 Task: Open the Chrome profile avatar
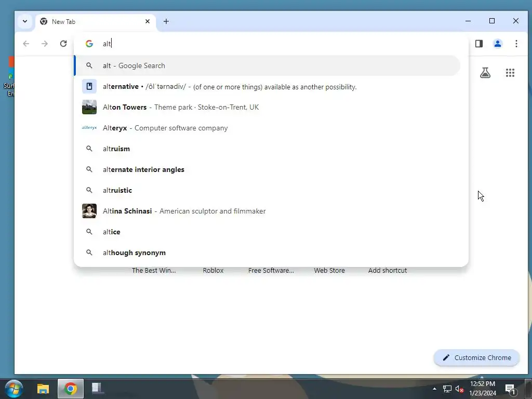497,44
